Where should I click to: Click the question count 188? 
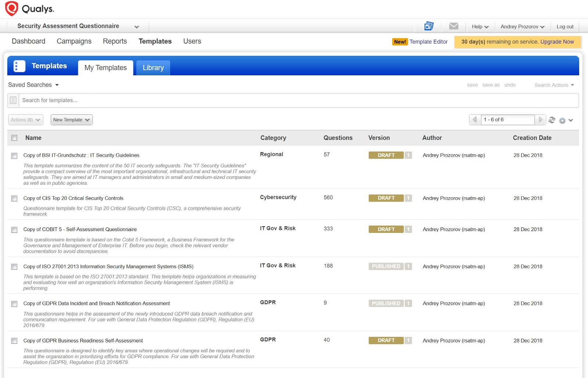(328, 266)
